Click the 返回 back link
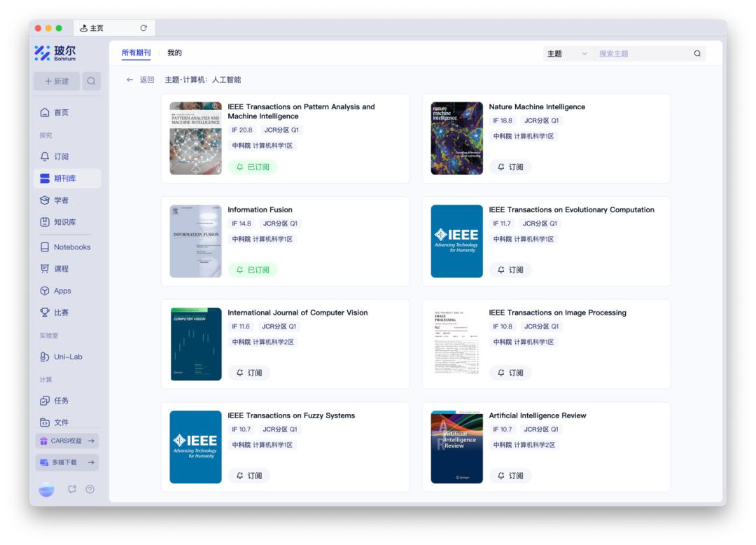Screen dimensions: 756x545 tap(146, 80)
